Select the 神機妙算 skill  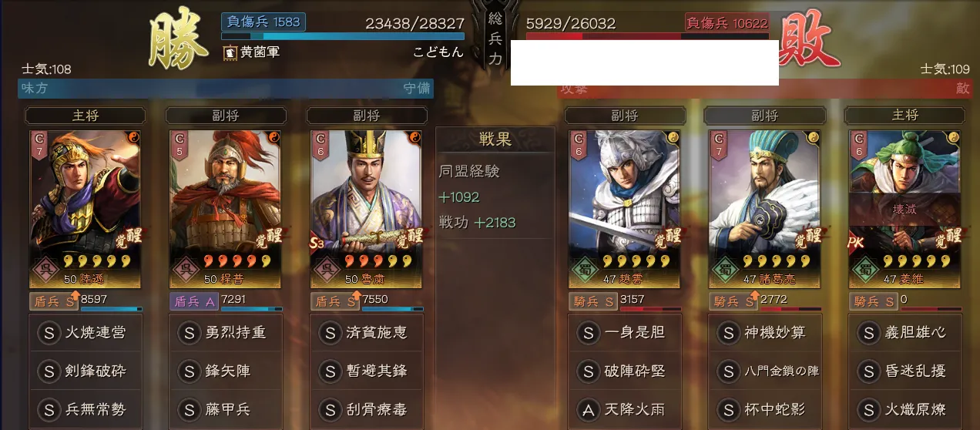tap(764, 333)
